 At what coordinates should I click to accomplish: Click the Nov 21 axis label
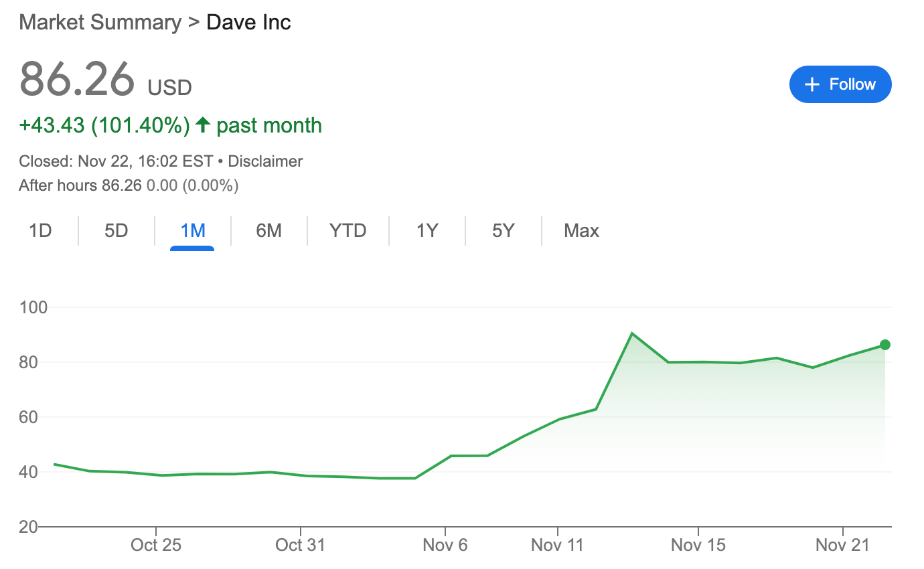(842, 545)
